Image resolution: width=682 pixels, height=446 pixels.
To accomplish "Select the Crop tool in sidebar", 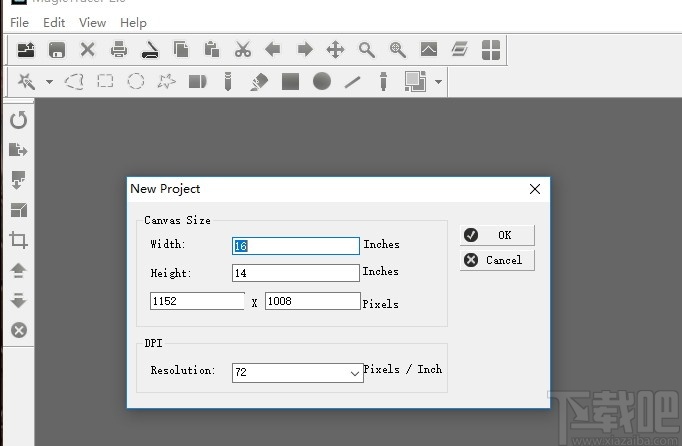I will (x=18, y=240).
